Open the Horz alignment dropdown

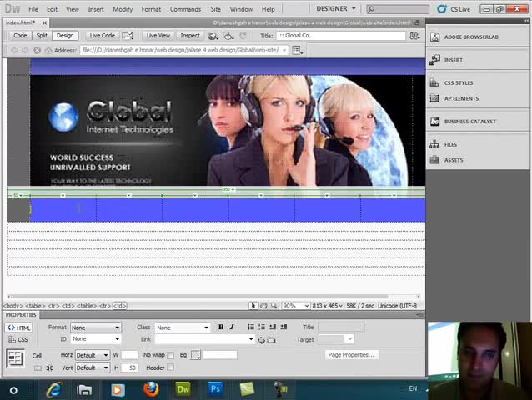[93, 355]
